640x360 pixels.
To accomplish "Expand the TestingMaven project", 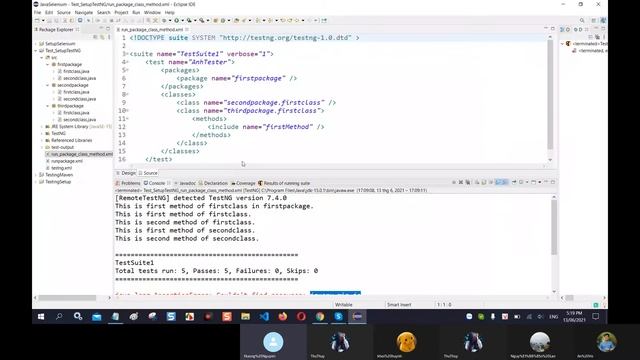I will (36, 175).
